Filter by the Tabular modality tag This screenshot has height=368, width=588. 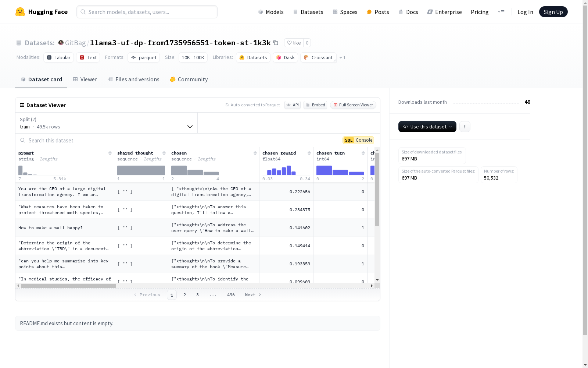pyautogui.click(x=59, y=57)
